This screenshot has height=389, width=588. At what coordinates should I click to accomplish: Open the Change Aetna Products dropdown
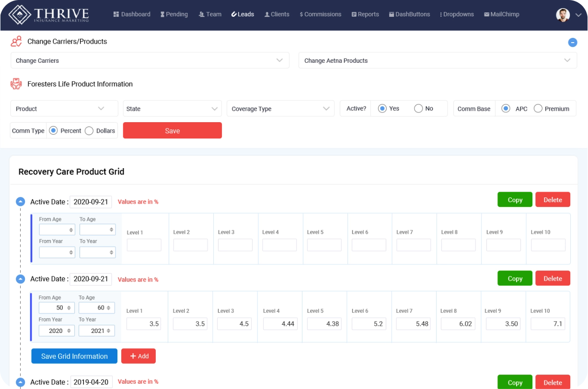coord(438,60)
